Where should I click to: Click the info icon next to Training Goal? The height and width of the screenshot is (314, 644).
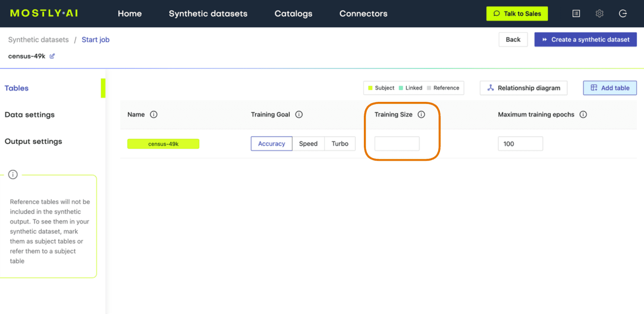coord(299,114)
